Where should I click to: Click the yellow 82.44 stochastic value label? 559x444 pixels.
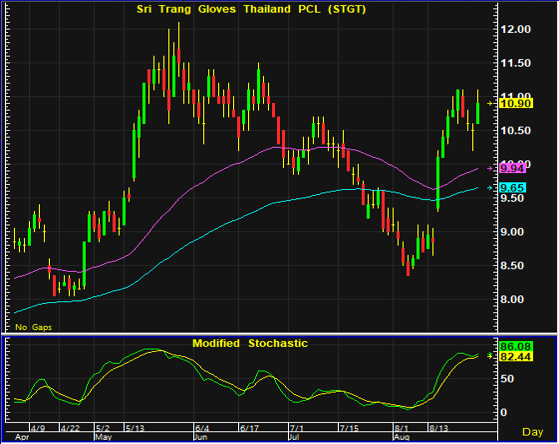coord(516,356)
